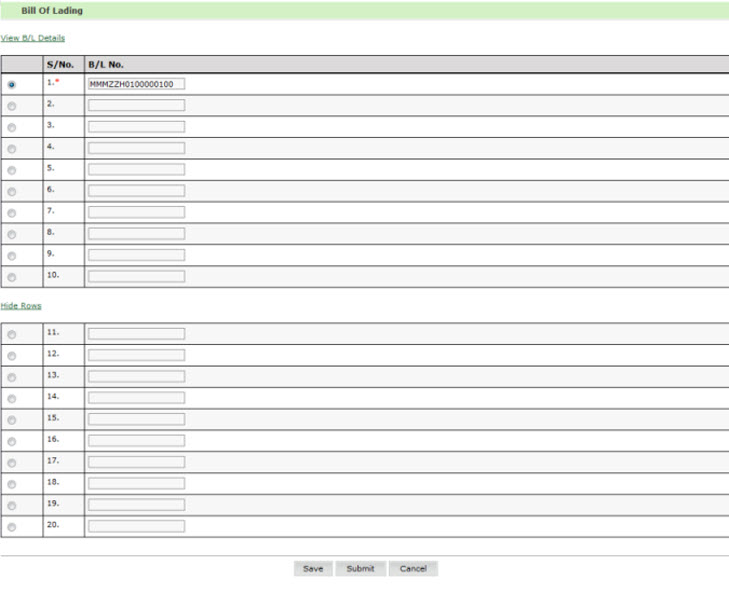Click the Save button
This screenshot has width=729, height=606.
point(313,568)
